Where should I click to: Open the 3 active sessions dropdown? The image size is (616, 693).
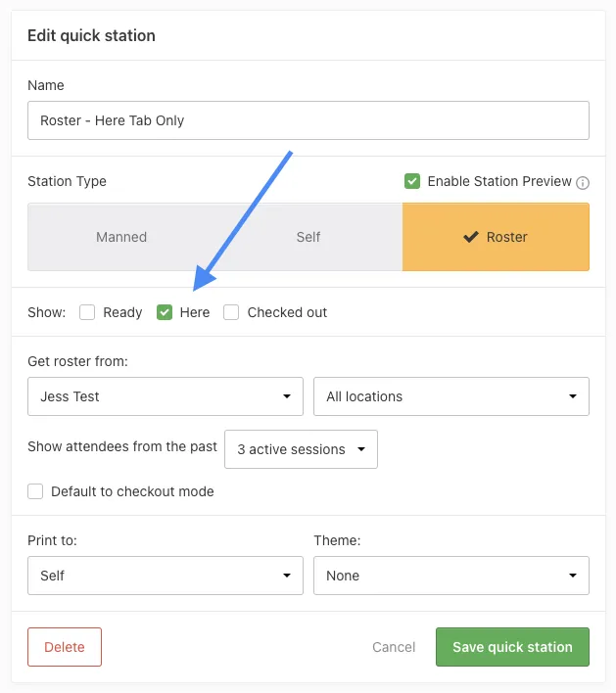pyautogui.click(x=301, y=449)
